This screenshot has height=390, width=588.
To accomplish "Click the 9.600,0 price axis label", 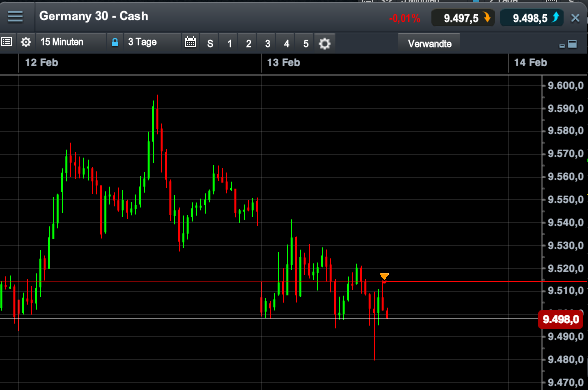I will tap(566, 86).
